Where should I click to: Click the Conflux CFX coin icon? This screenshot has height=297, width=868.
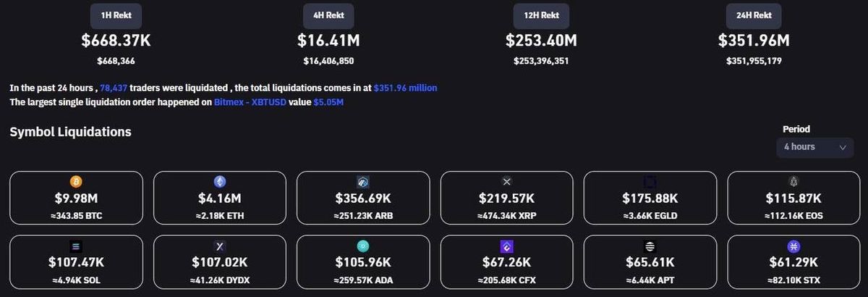(x=506, y=246)
